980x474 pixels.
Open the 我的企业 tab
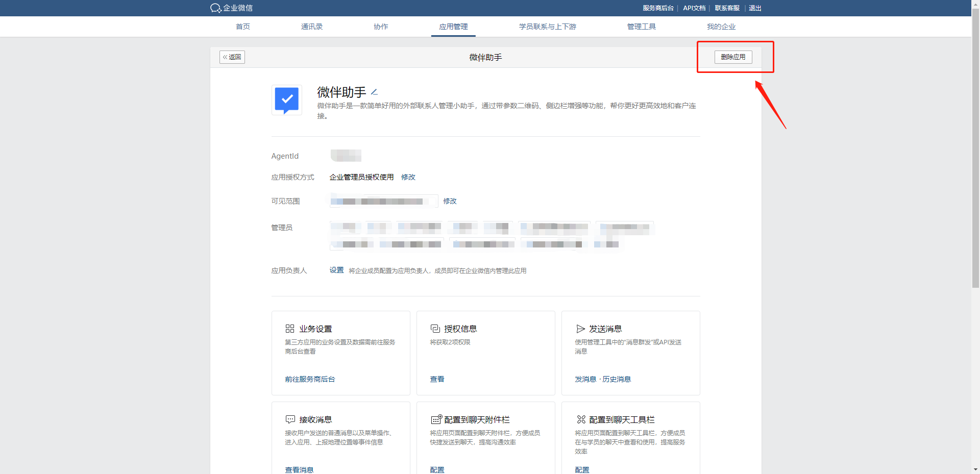coord(721,27)
